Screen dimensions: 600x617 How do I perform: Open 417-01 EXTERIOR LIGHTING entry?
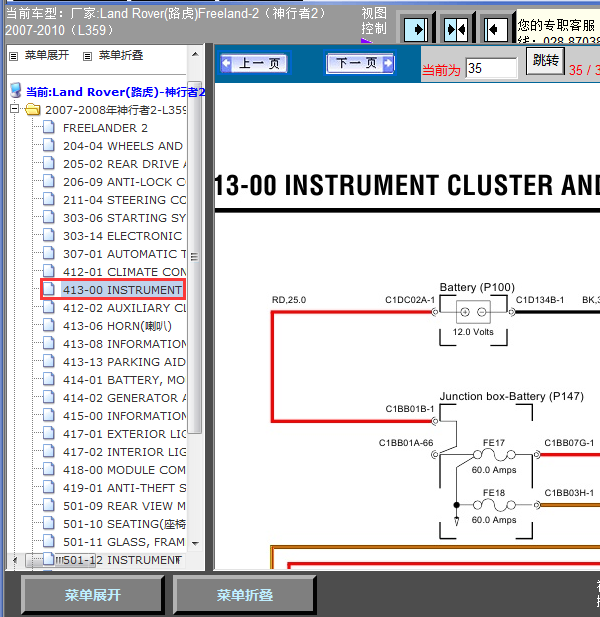[x=124, y=434]
